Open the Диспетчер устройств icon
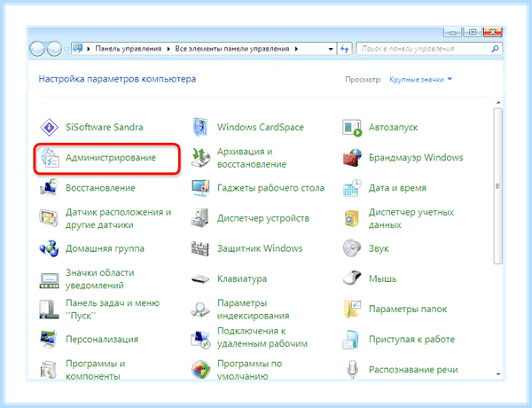This screenshot has height=408, width=532. pos(200,218)
